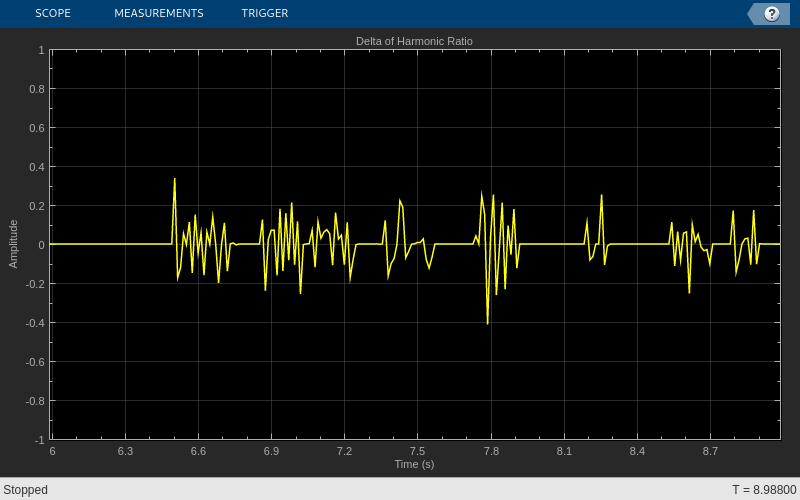The height and width of the screenshot is (500, 800).
Task: Click the 6.9 tick label on the time axis
Action: click(x=271, y=451)
